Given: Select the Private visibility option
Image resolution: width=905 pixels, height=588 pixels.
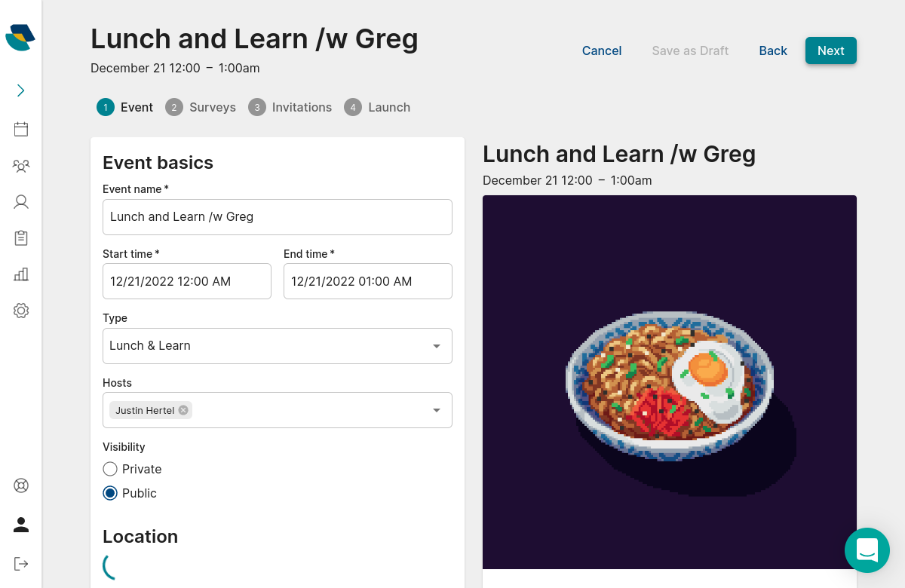Looking at the screenshot, I should coord(110,469).
